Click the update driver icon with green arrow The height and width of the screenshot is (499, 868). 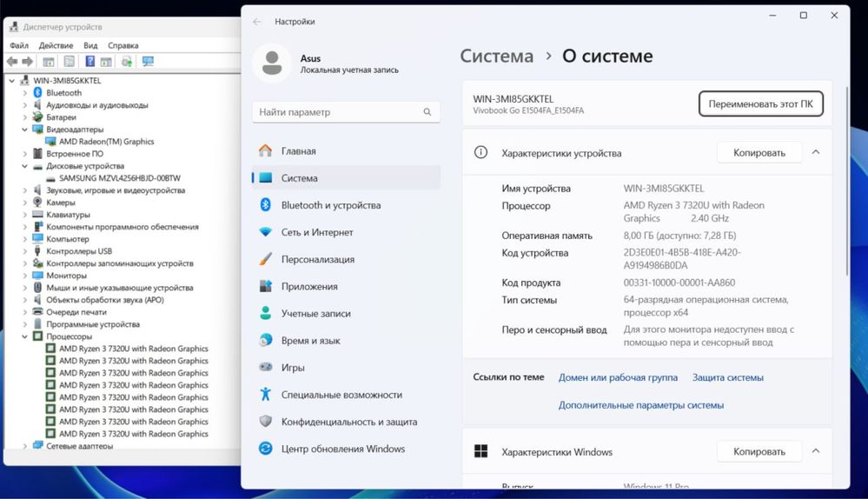tap(127, 62)
